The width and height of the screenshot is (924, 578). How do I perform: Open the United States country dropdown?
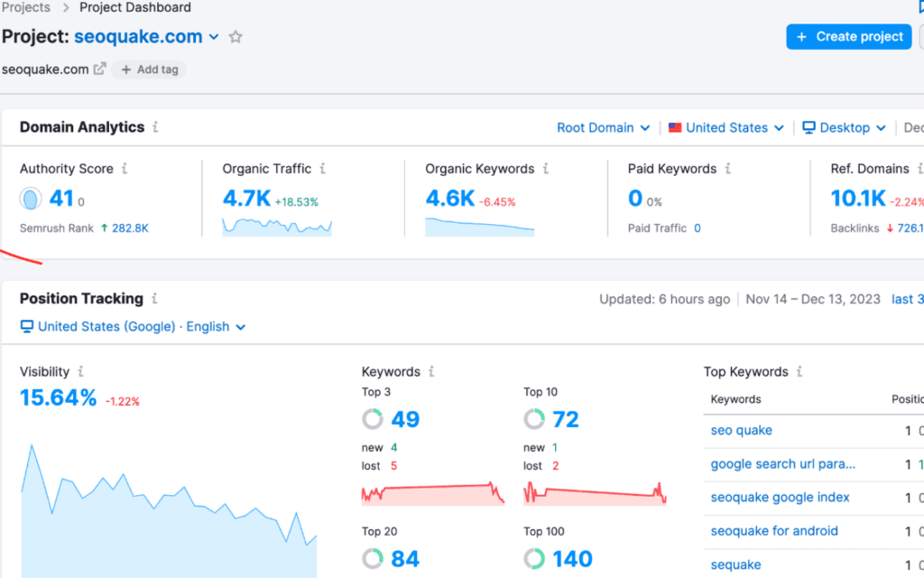tap(726, 127)
